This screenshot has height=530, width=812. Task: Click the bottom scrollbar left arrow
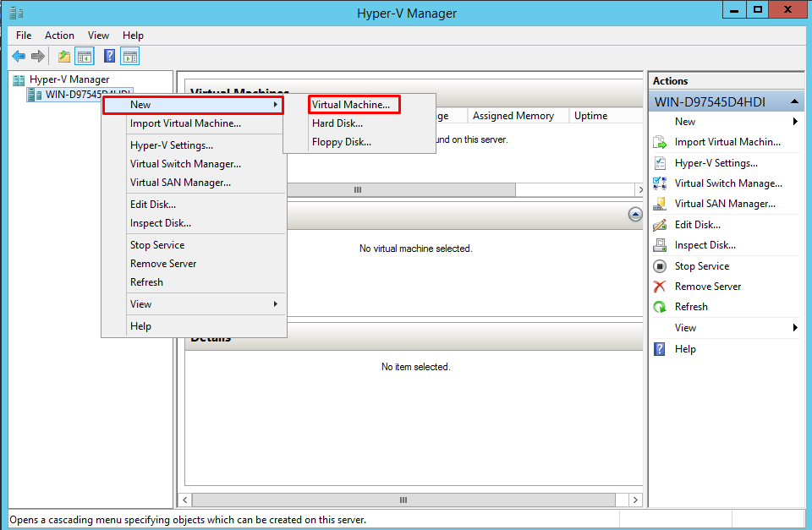(185, 500)
